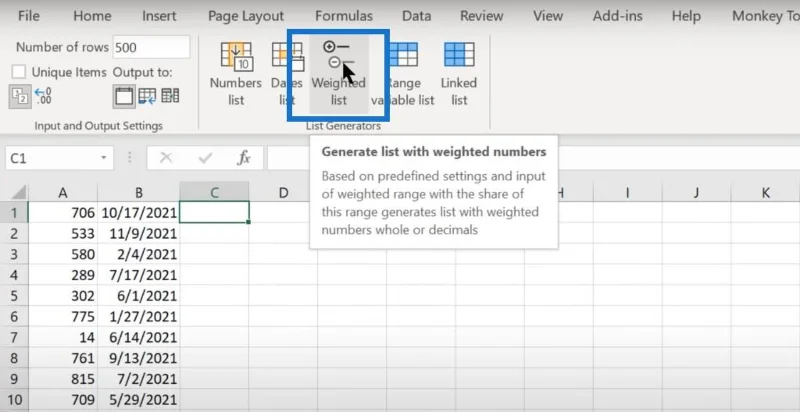
Task: Select output to new sheet icon
Action: (x=124, y=96)
